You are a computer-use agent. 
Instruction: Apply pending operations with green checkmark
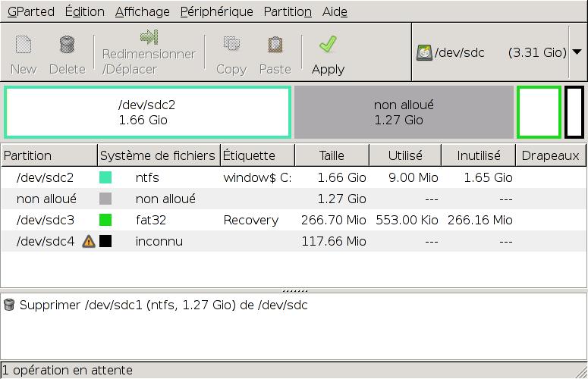(328, 45)
